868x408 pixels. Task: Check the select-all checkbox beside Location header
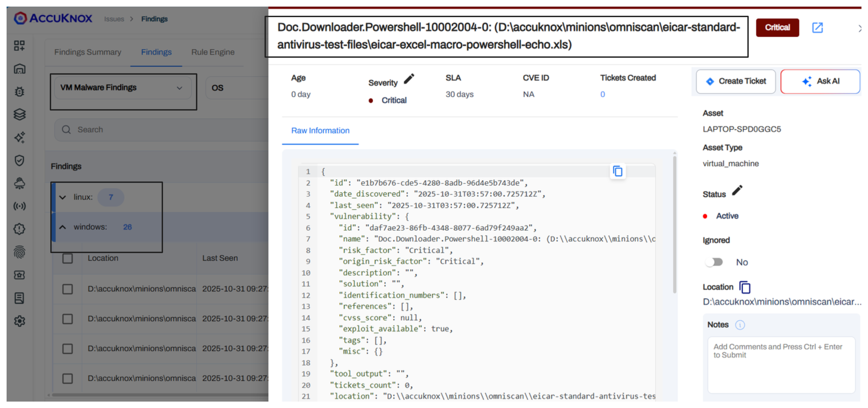point(67,258)
